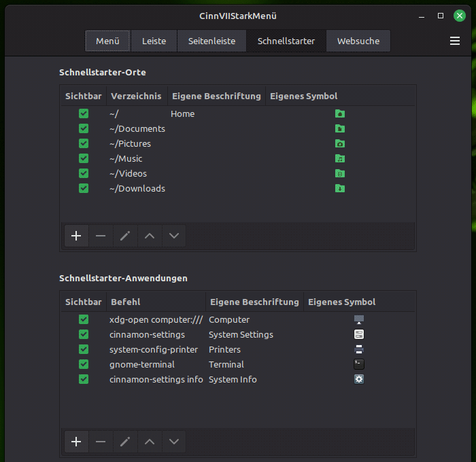Move Schnellstarter-Anwendungen entry up
476x462 pixels.
click(150, 442)
